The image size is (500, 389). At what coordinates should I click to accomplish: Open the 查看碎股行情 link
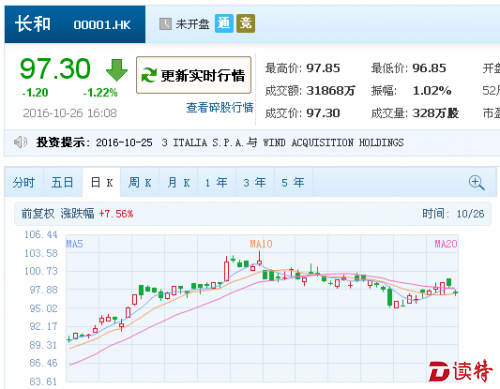(220, 107)
